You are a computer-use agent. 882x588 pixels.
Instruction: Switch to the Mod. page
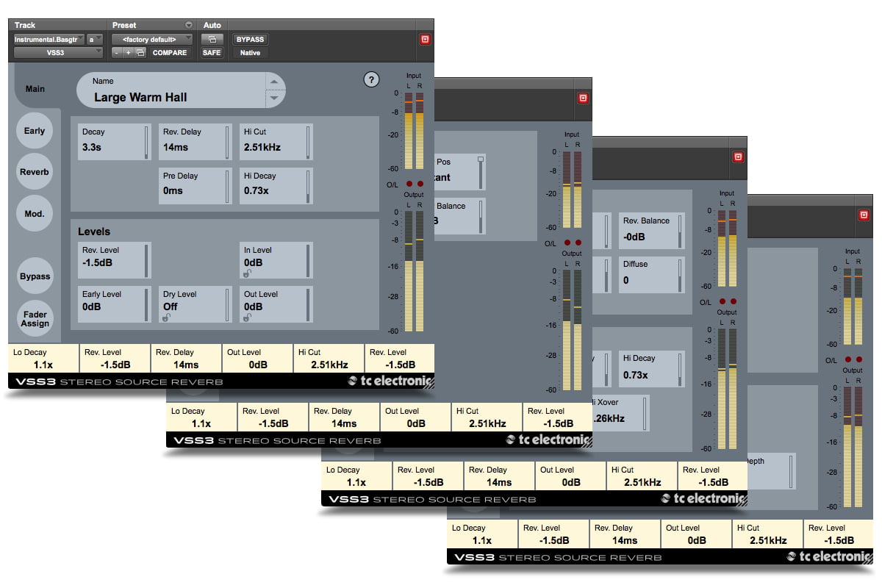(35, 214)
